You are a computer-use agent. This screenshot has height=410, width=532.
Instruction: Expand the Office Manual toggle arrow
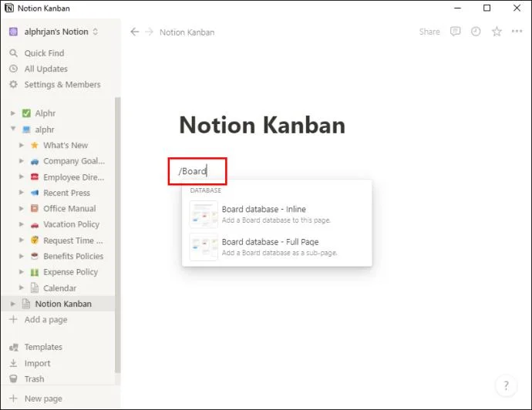[21, 208]
